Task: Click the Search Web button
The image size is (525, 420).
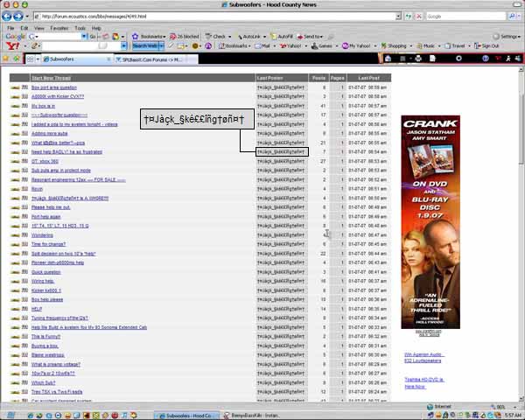Action: coord(145,45)
